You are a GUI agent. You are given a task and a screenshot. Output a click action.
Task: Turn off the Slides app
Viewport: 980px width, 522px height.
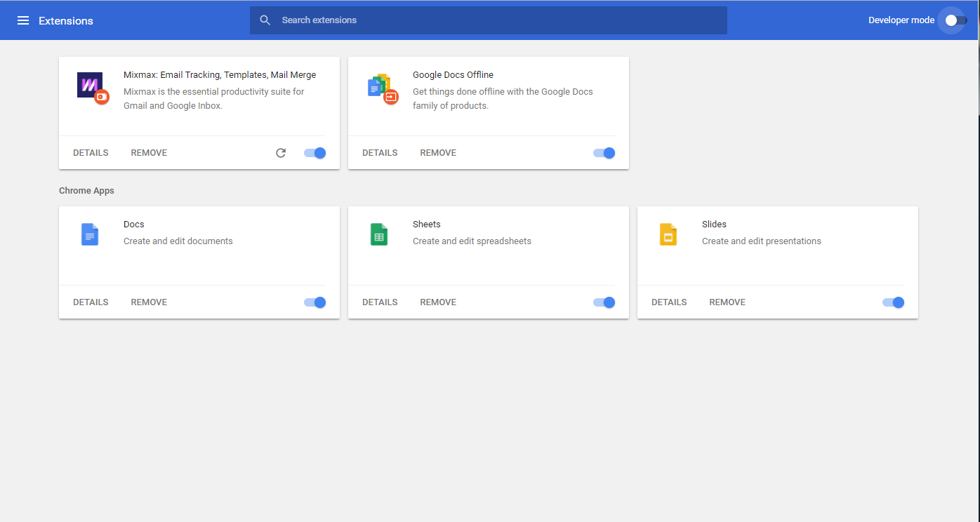pos(893,302)
